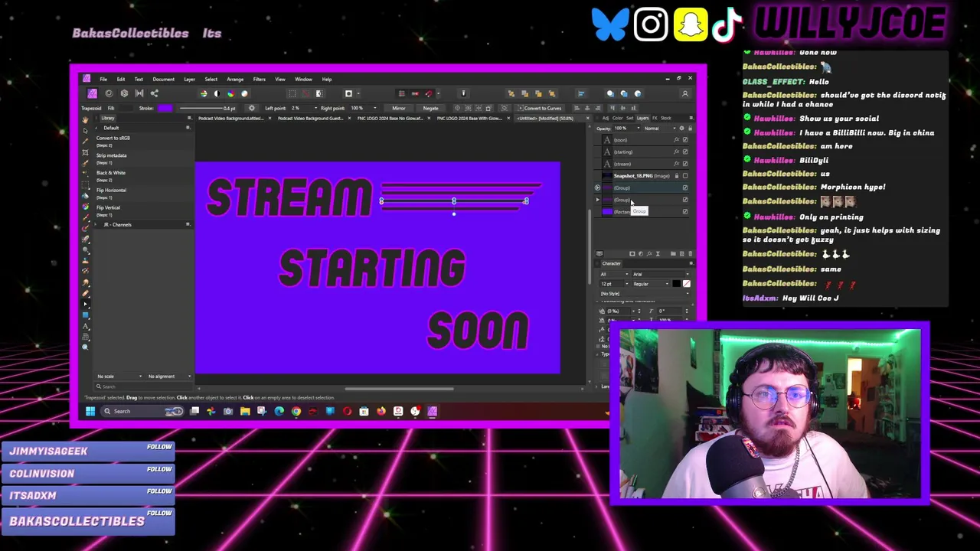The image size is (980, 551).
Task: Apply Auto Levels from the toolbar
Action: 204,93
